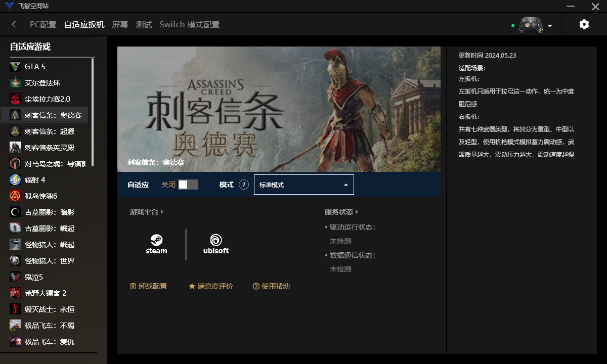Click the 数据通信状态 status text
Image resolution: width=607 pixels, height=364 pixels.
353,255
